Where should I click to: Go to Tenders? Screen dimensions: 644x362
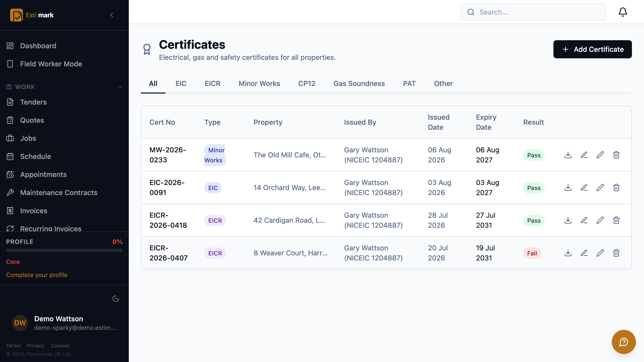(x=64, y=102)
